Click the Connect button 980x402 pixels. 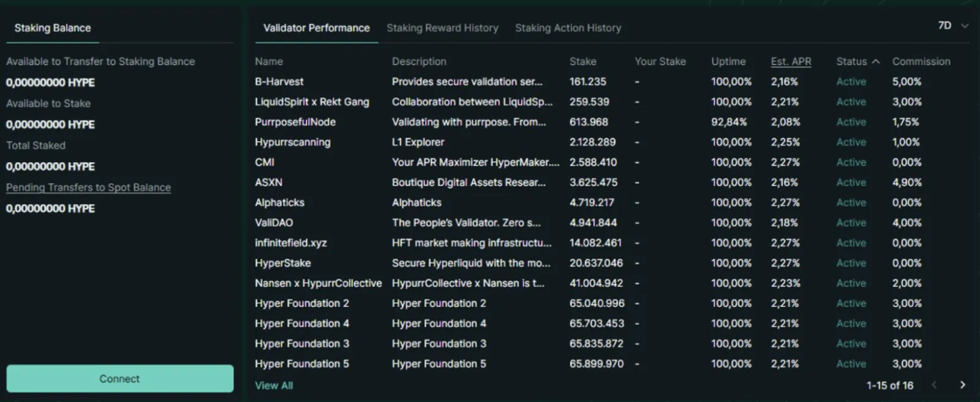click(x=120, y=379)
